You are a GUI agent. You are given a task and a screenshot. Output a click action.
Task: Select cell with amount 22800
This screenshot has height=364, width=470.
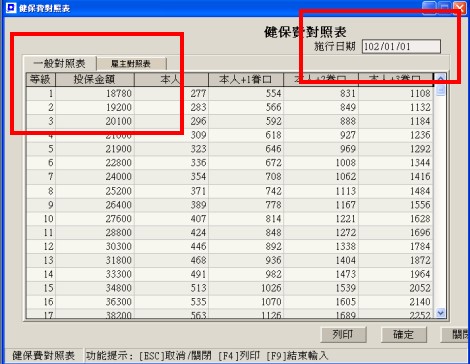(x=95, y=163)
